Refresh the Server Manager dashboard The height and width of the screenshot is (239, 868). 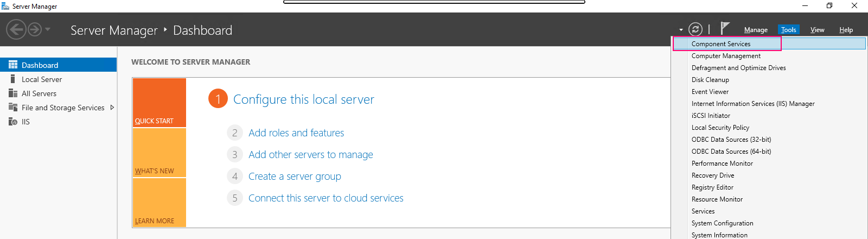pos(695,29)
